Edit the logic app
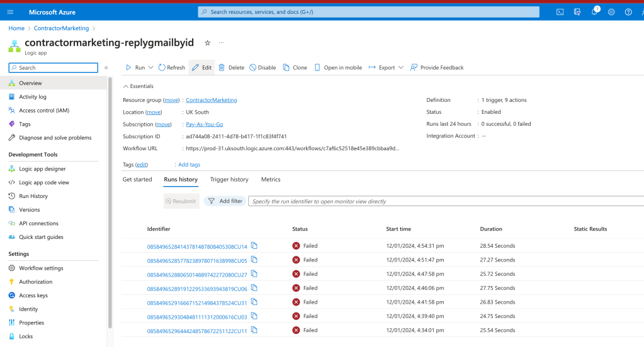 click(201, 68)
